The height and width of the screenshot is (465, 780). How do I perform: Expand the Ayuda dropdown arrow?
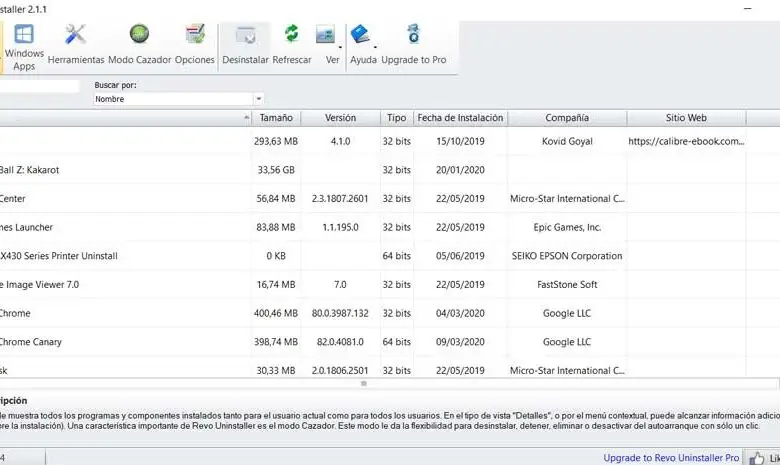pyautogui.click(x=375, y=47)
